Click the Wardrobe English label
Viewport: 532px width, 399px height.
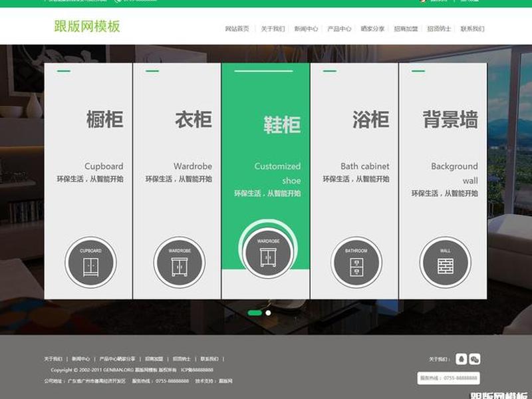pos(193,166)
